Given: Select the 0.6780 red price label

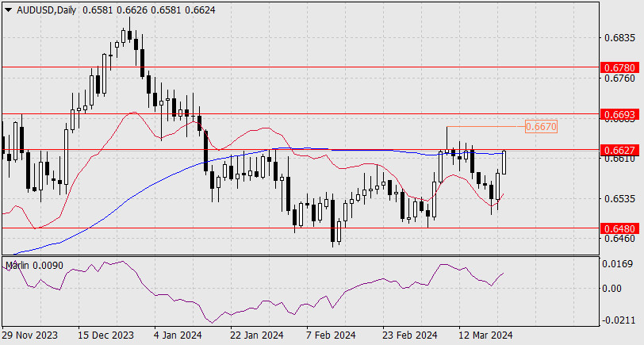Looking at the screenshot, I should click(x=619, y=67).
